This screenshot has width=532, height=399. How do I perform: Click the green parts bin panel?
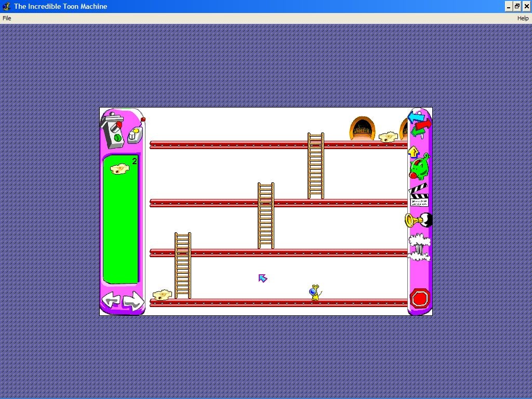[121, 220]
